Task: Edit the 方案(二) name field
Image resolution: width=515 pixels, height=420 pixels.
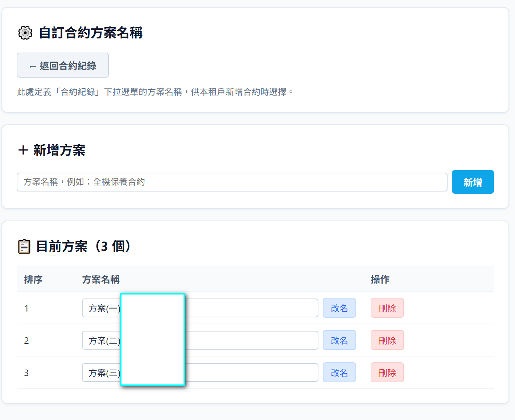Action: 200,340
